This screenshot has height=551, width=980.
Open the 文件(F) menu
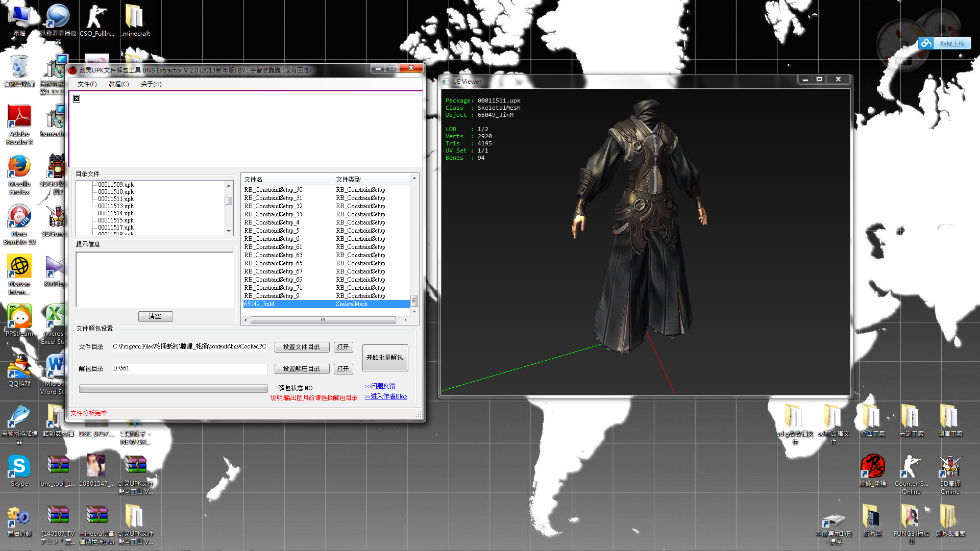coord(87,84)
